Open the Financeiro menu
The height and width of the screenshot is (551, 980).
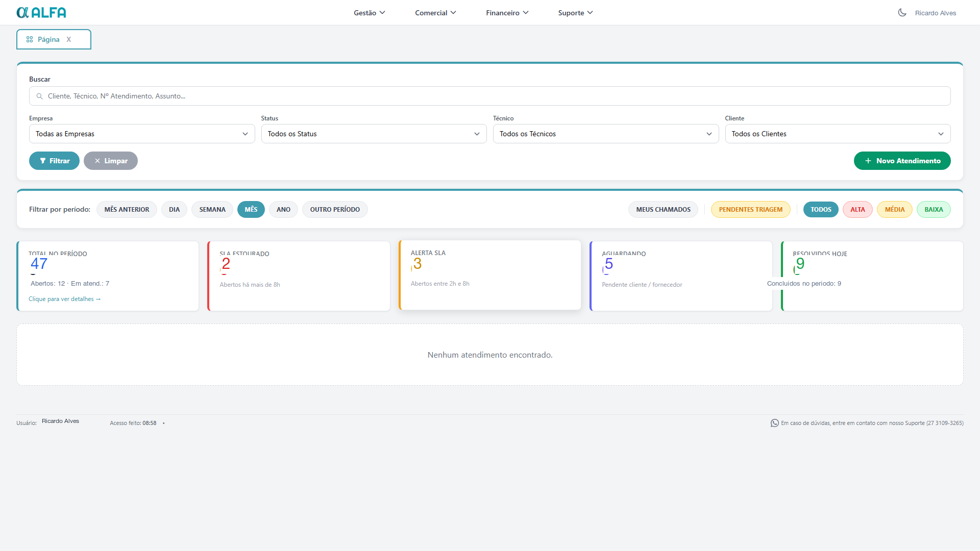(x=507, y=13)
